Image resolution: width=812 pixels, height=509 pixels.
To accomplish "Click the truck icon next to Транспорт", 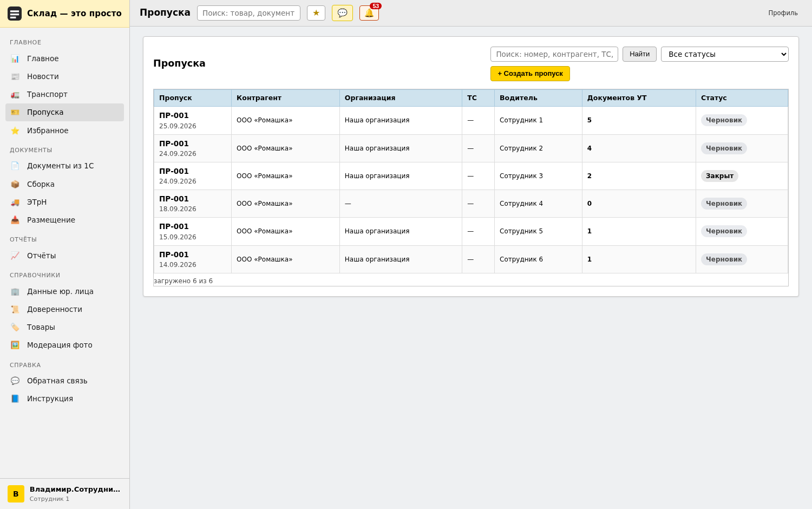I will (x=15, y=94).
